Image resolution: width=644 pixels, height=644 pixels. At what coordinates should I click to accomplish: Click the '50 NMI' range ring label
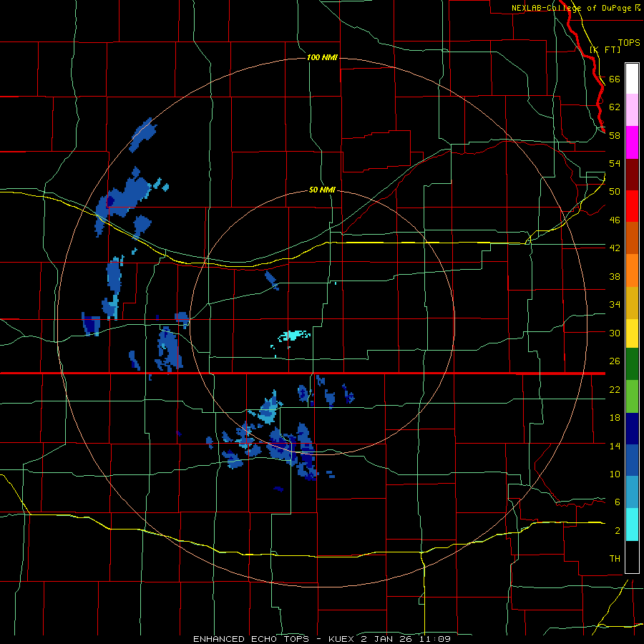click(x=322, y=190)
